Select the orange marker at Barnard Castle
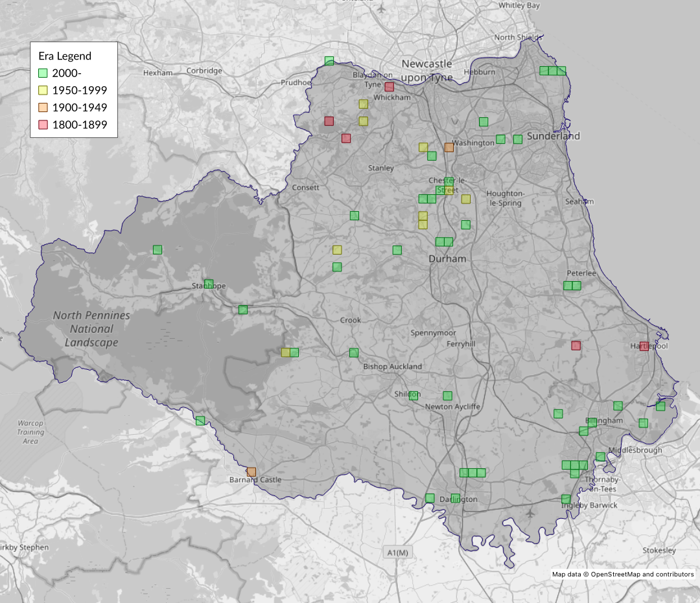Viewport: 700px width, 603px height. (251, 472)
